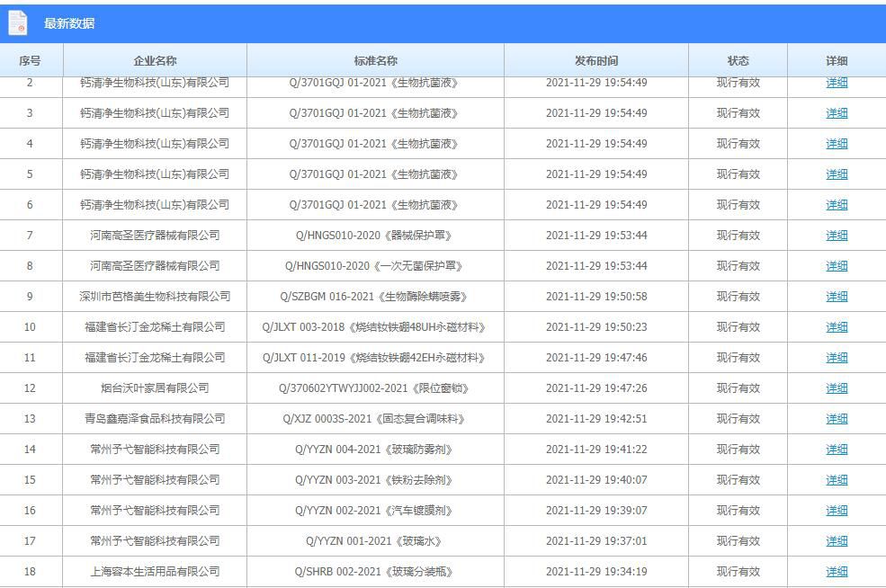Open 详细 for 一次无菌保护罩 row 8
The width and height of the screenshot is (886, 588).
coord(836,266)
